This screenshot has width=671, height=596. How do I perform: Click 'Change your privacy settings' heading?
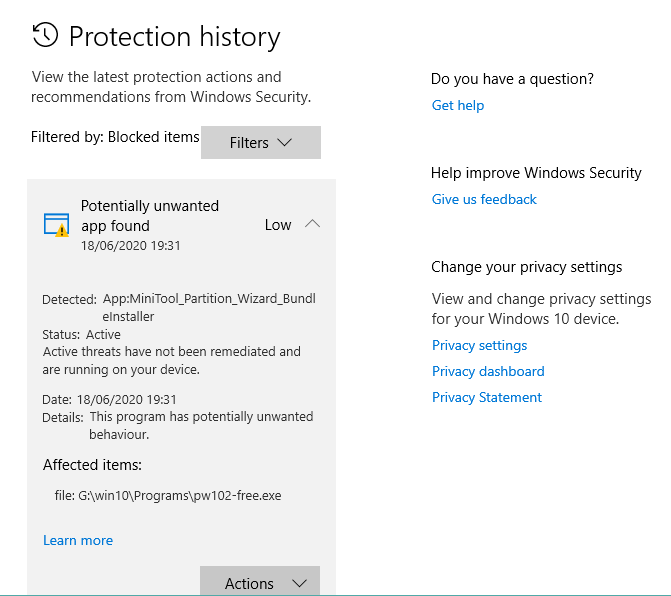tap(526, 267)
